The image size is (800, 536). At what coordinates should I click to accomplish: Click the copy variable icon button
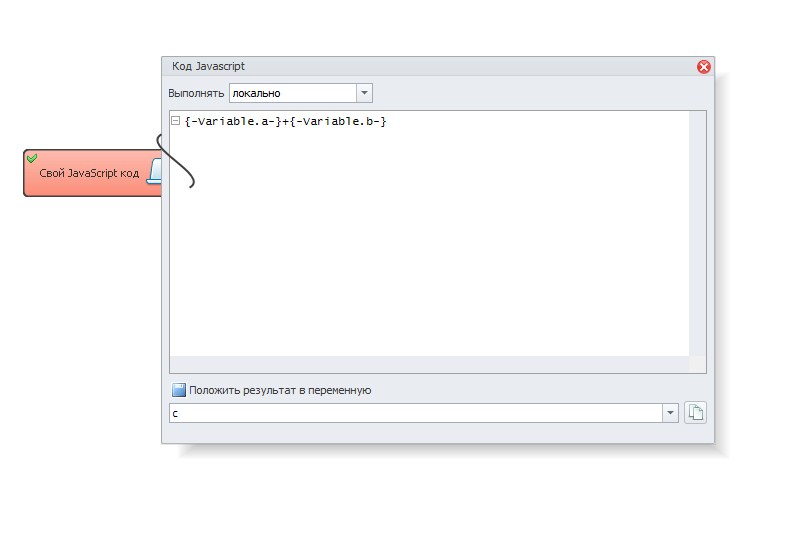coord(695,412)
